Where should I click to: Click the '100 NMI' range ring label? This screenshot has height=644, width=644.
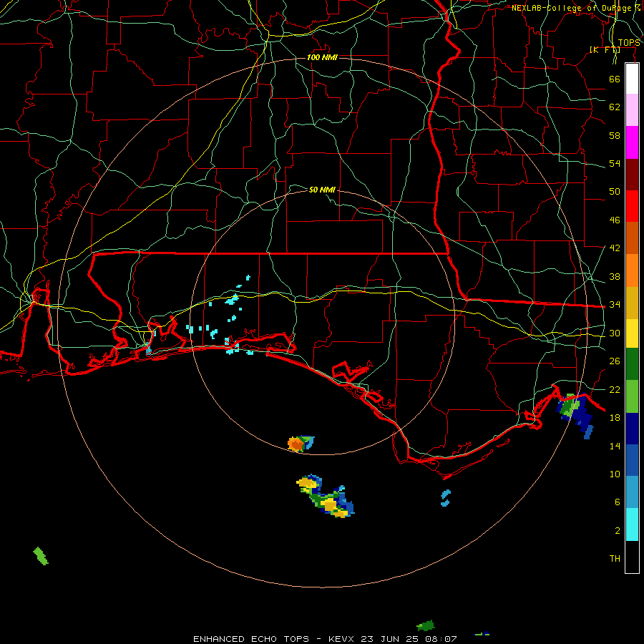point(322,57)
